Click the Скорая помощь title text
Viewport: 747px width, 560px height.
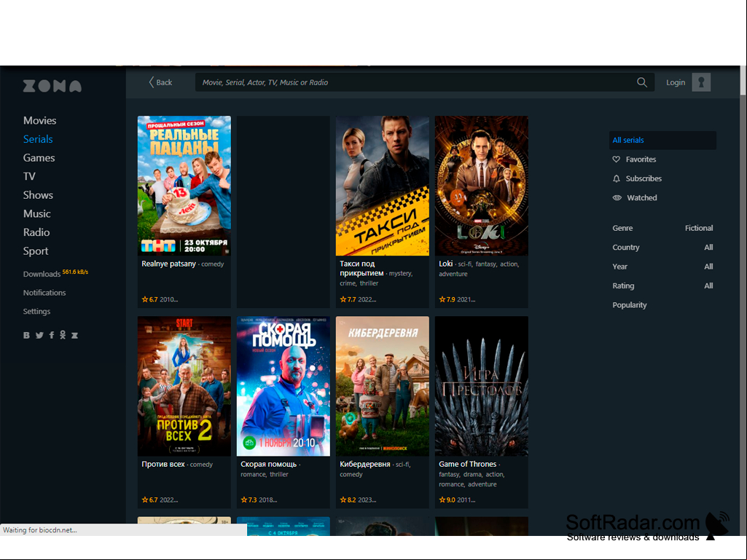tap(269, 465)
